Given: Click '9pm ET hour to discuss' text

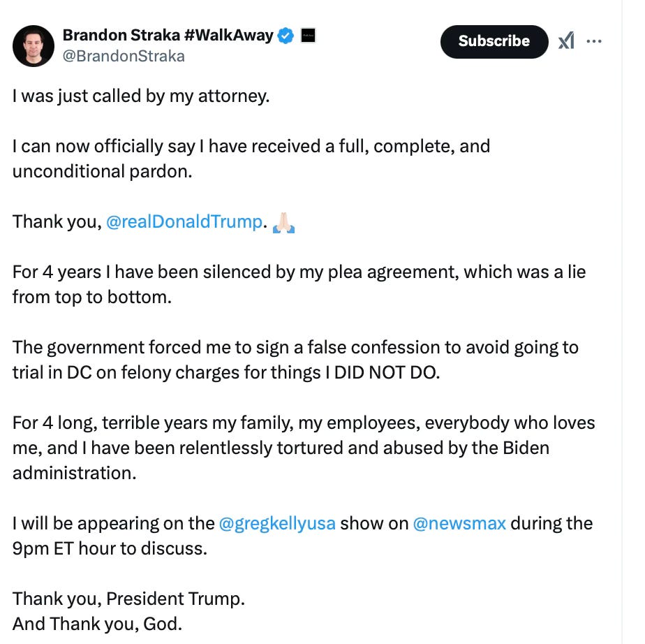Looking at the screenshot, I should click(110, 549).
